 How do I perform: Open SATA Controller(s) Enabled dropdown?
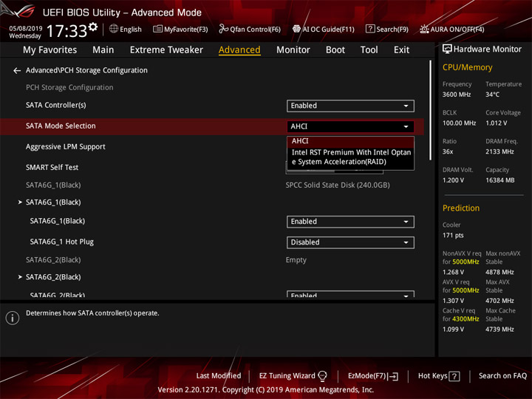coord(350,106)
